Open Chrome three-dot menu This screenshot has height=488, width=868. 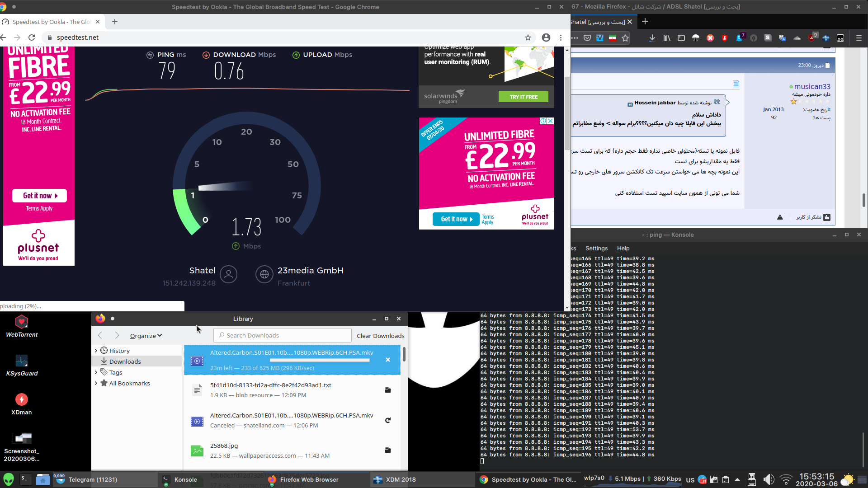[561, 38]
